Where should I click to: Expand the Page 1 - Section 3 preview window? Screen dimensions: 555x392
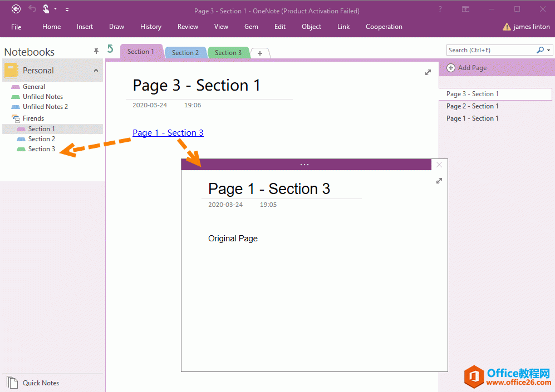click(x=439, y=181)
